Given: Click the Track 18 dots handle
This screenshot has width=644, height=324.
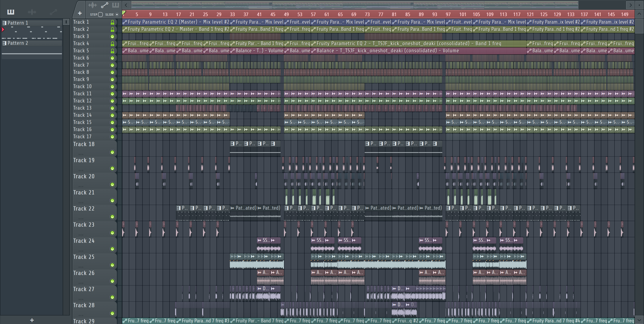Looking at the screenshot, I should (81, 154).
